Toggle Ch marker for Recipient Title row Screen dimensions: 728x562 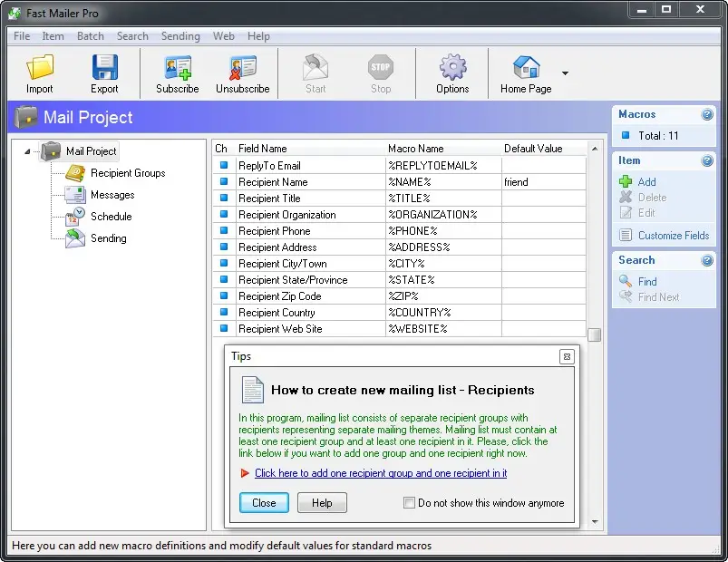pyautogui.click(x=224, y=198)
